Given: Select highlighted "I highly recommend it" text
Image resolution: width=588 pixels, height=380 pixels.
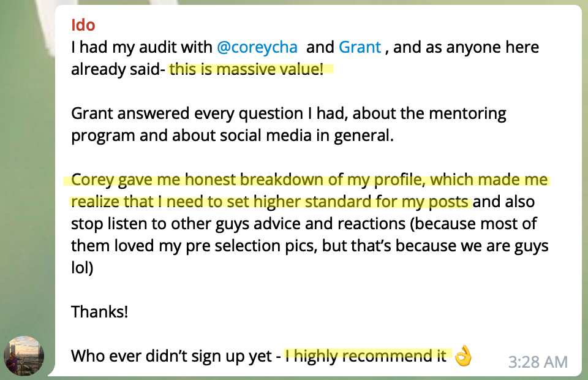Looking at the screenshot, I should pos(367,355).
